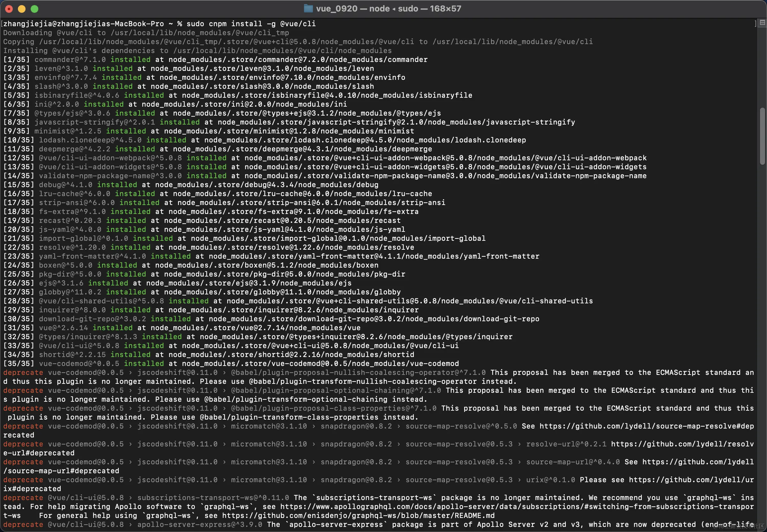Click the [35/35] vue-codemod installed line

[231, 363]
